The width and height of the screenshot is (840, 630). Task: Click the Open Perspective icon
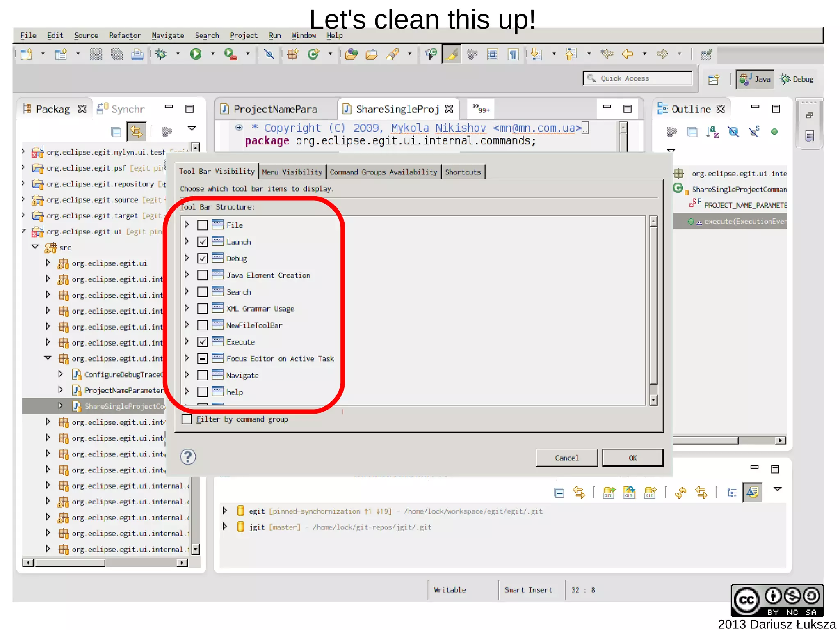click(x=714, y=79)
